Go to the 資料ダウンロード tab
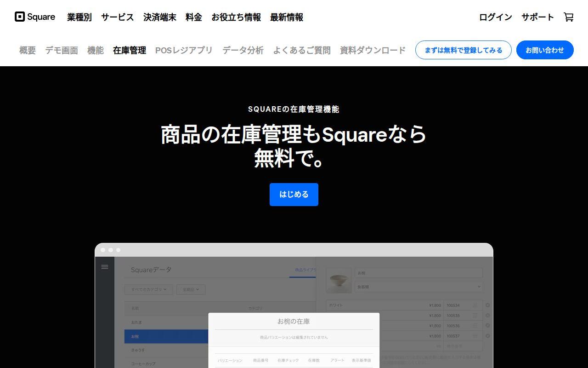This screenshot has width=588, height=368. [x=373, y=50]
